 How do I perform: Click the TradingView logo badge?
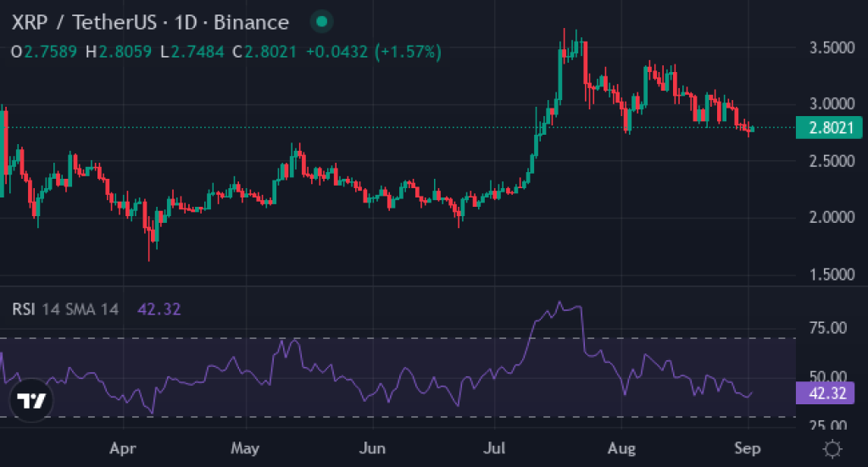31,400
